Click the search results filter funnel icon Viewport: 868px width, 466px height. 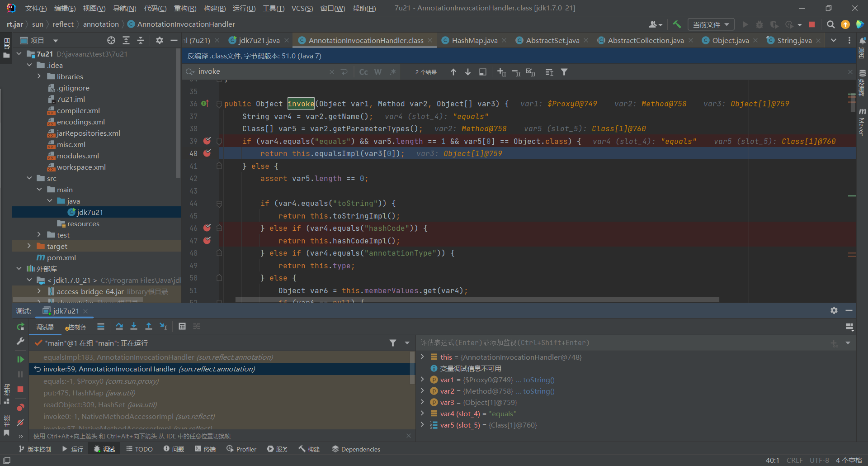click(564, 72)
